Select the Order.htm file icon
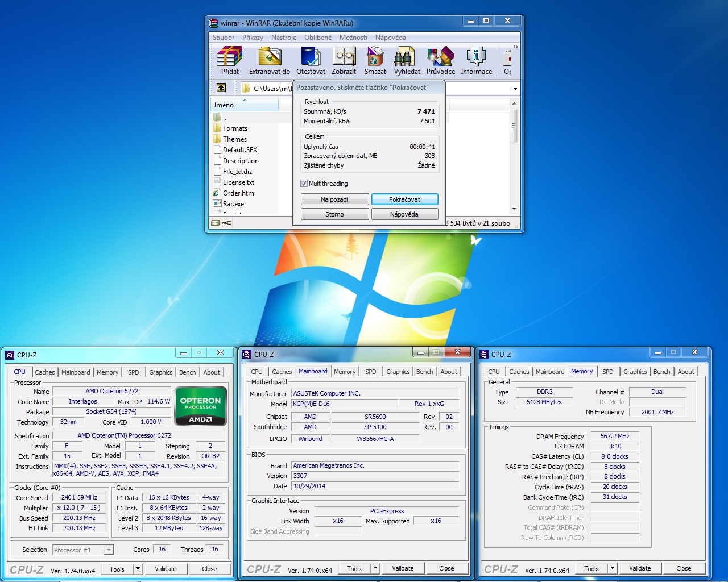 pos(217,193)
